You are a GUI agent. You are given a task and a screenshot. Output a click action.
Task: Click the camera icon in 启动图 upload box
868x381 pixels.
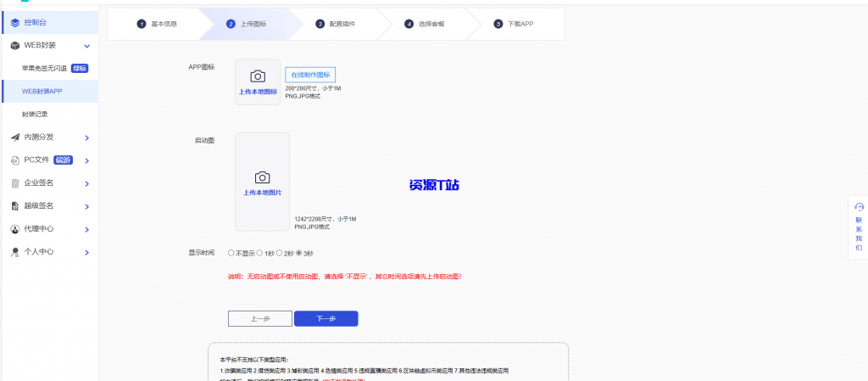tap(262, 177)
